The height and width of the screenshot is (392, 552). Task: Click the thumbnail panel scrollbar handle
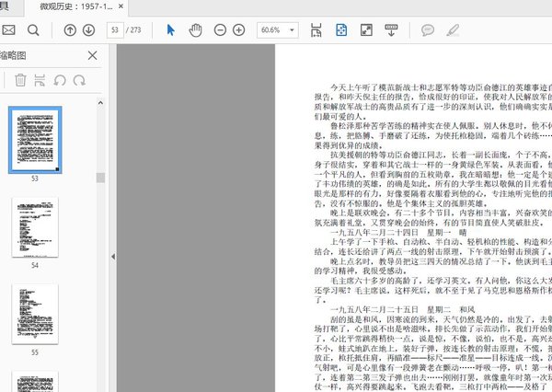coord(100,178)
